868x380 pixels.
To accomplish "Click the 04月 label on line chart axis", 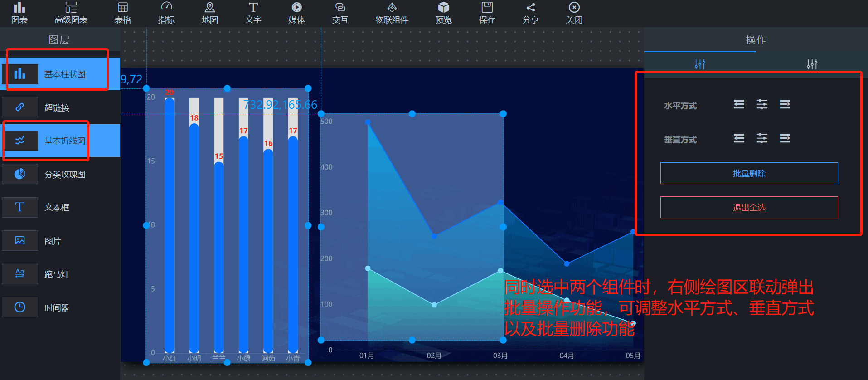I will coord(567,356).
